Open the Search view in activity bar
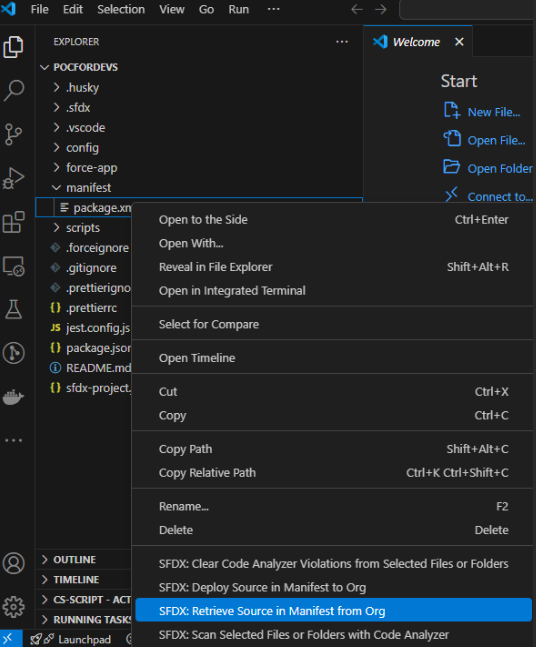 coord(14,90)
